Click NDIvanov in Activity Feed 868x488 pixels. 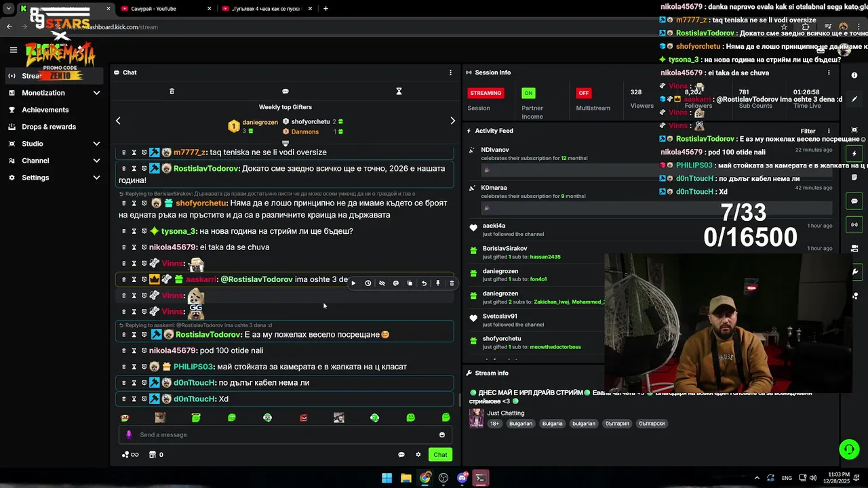point(495,150)
